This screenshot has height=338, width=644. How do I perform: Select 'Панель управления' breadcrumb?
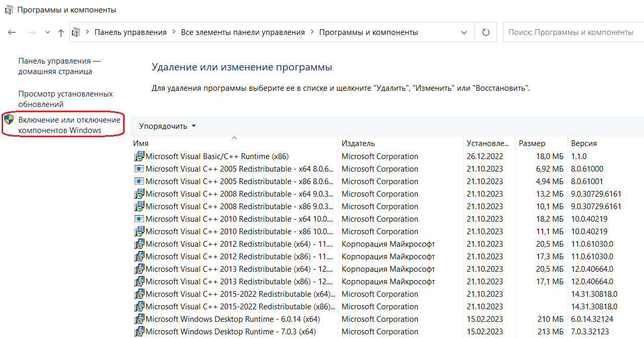click(130, 32)
